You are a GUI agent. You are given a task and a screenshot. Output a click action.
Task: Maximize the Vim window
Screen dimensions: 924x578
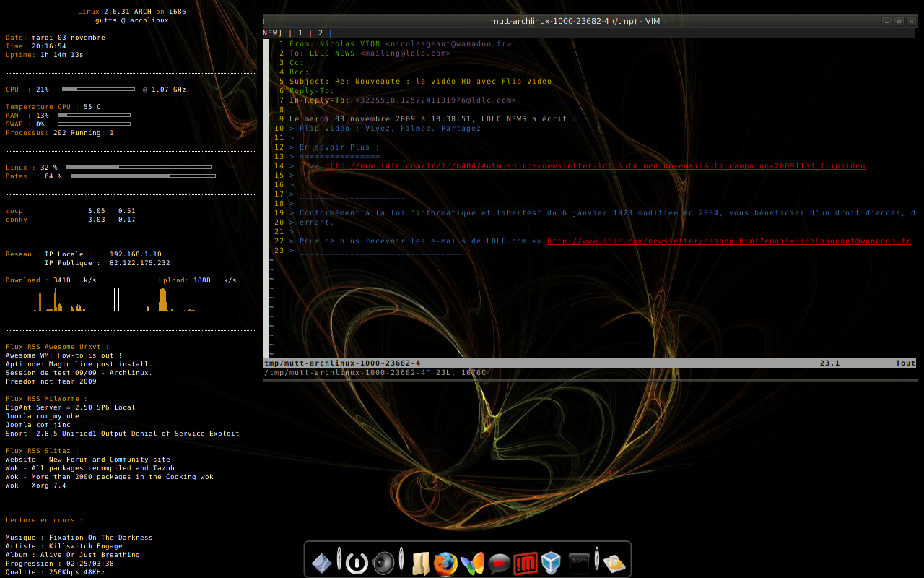pos(899,21)
